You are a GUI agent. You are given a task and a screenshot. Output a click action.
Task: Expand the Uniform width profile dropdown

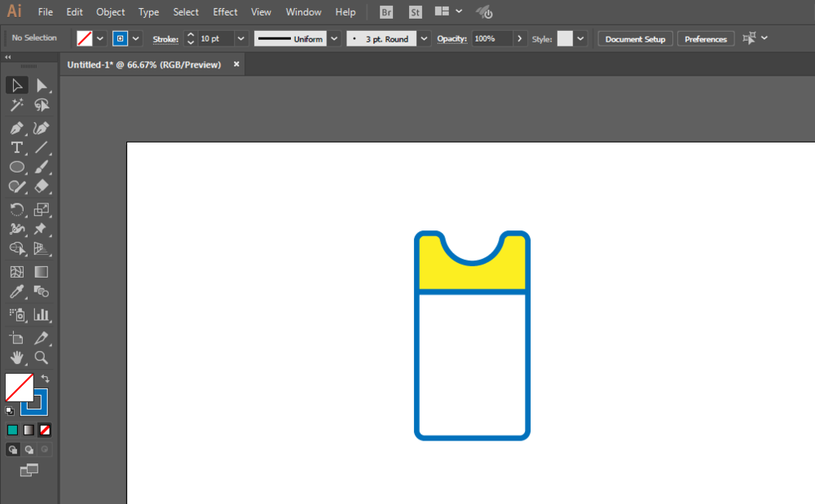[x=334, y=38]
